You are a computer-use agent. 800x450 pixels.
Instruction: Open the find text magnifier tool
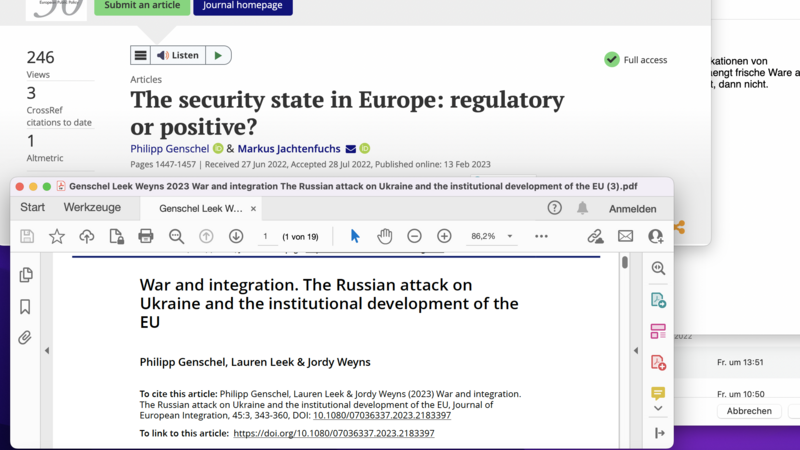[x=176, y=236]
